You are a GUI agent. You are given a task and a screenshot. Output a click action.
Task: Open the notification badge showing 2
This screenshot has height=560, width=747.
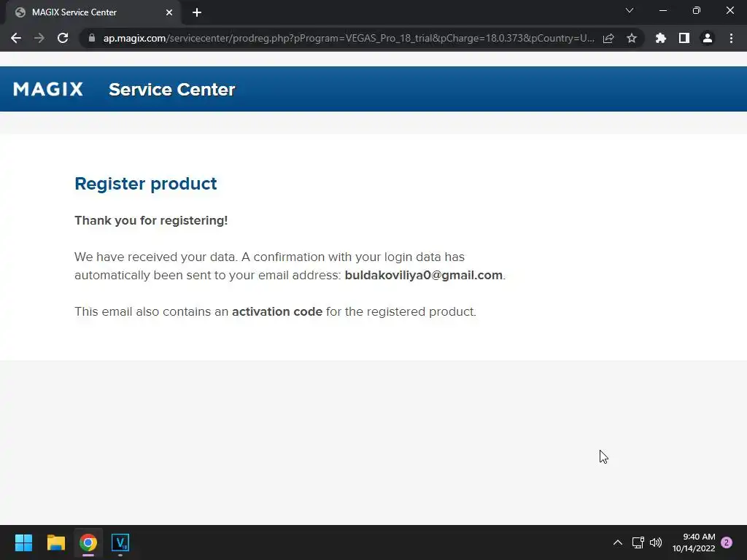727,542
